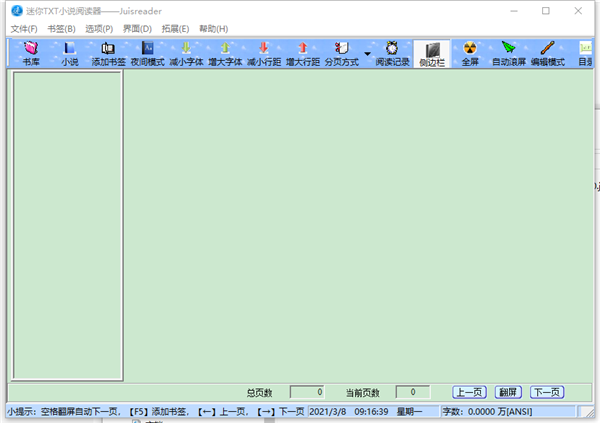Viewport: 600px width, 423px height.
Task: Toggle the 侧边栏 sidebar button
Action: (432, 54)
